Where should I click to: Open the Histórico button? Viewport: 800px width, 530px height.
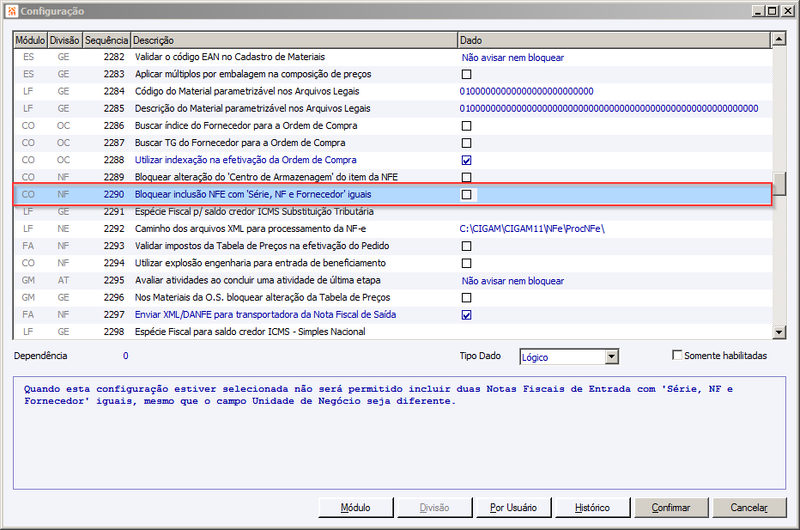click(x=592, y=508)
